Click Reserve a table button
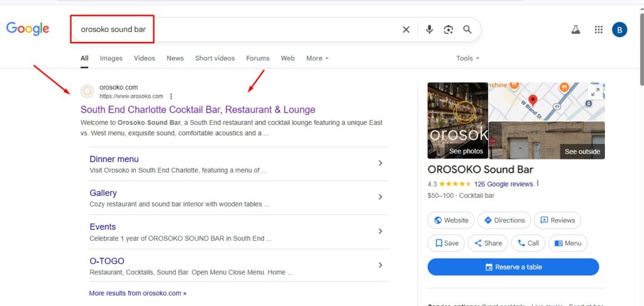Image resolution: width=644 pixels, height=306 pixels. click(513, 267)
